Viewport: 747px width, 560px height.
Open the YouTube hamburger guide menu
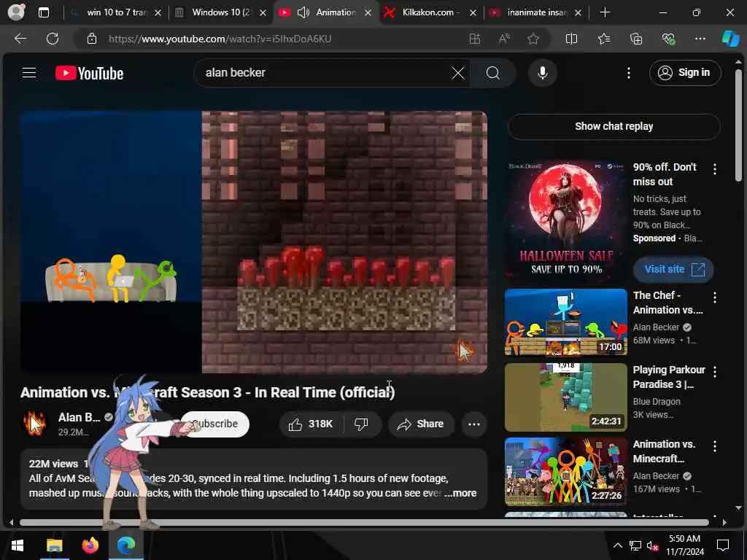tap(29, 72)
